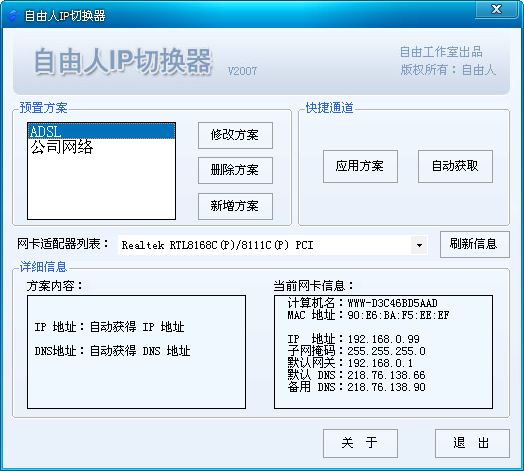Close the 自由人IP切换器 window
The width and height of the screenshot is (524, 471).
pyautogui.click(x=497, y=9)
